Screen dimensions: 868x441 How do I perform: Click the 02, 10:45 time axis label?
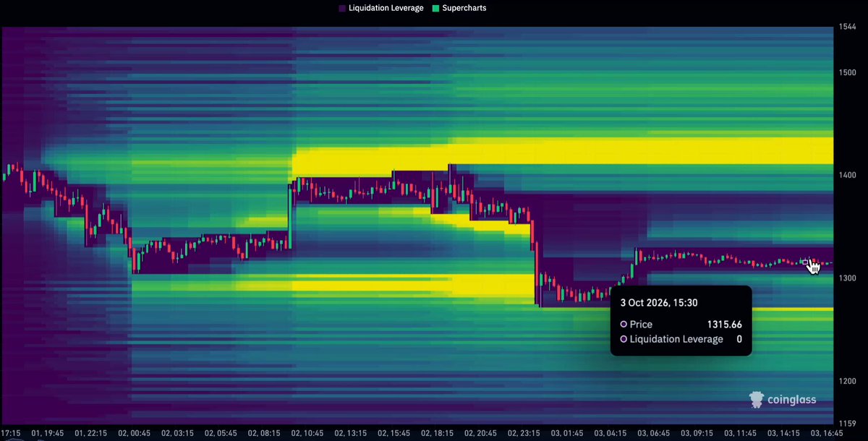[308, 433]
